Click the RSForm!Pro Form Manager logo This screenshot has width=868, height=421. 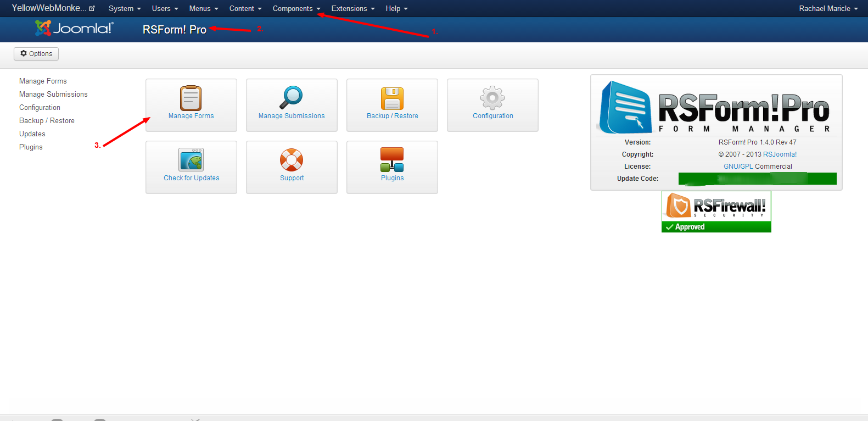coord(716,107)
